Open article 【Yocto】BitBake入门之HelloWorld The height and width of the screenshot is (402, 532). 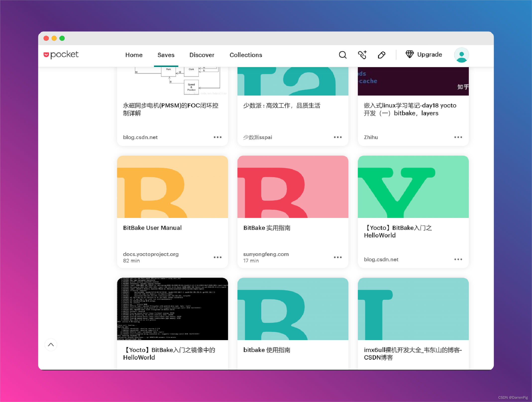(x=398, y=231)
